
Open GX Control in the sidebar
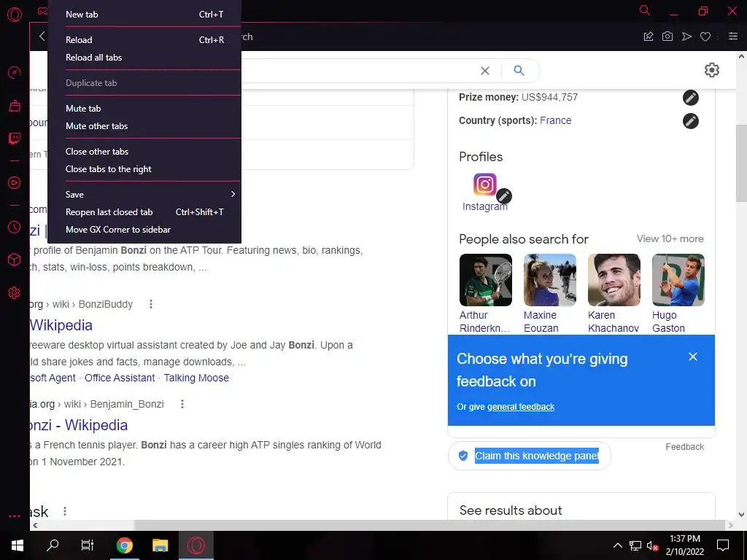coord(15,72)
